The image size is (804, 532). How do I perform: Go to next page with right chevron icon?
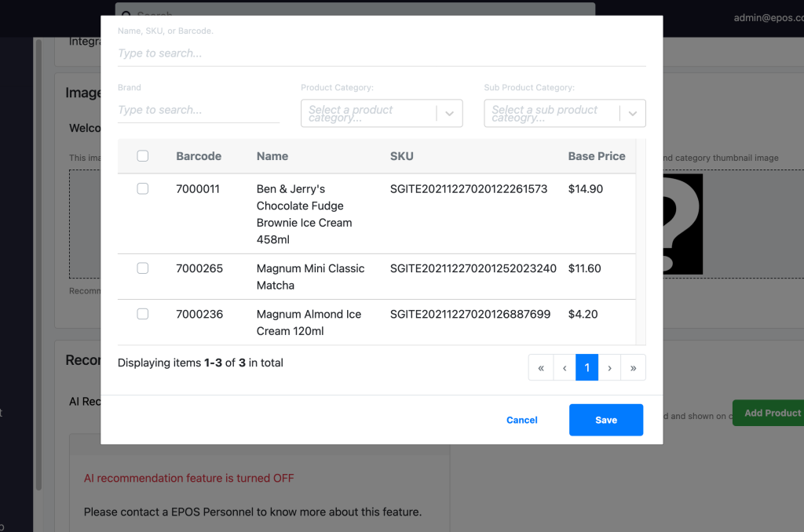coord(610,367)
